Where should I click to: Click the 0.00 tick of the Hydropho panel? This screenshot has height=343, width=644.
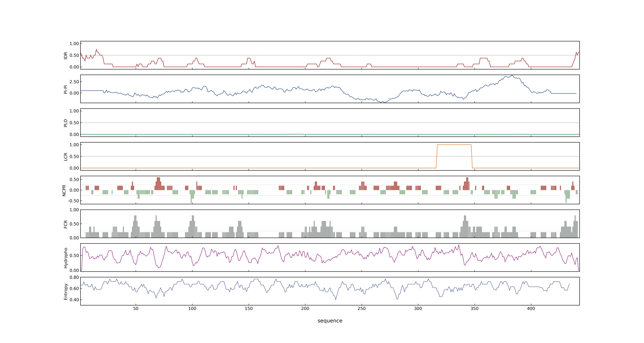[x=74, y=270]
